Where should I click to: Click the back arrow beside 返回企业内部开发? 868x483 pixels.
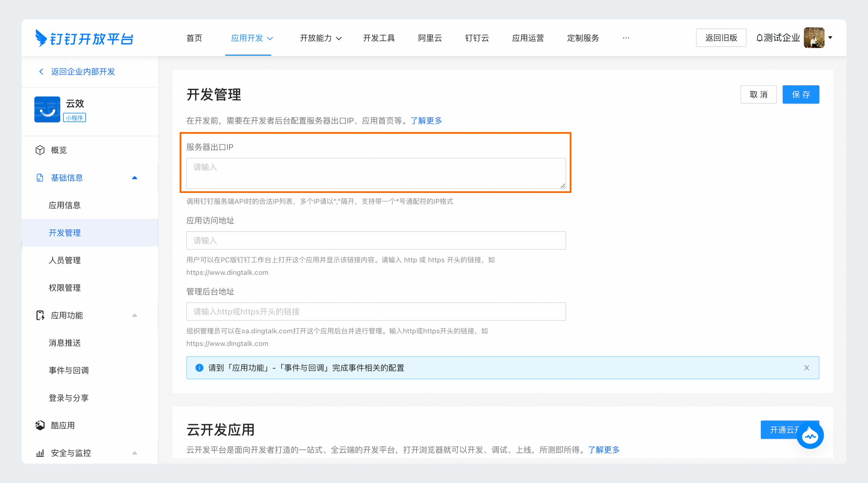(x=41, y=71)
